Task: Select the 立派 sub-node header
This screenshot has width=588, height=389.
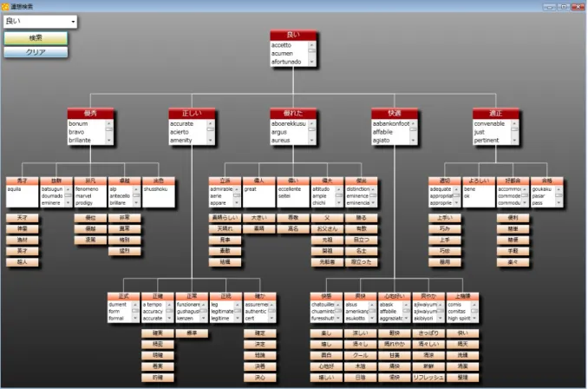Action: [225, 181]
